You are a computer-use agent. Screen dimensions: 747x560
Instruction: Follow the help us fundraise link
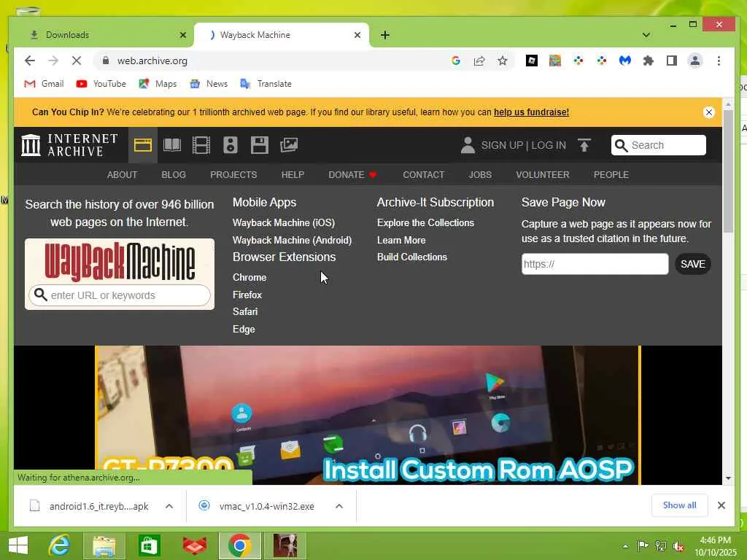point(531,112)
